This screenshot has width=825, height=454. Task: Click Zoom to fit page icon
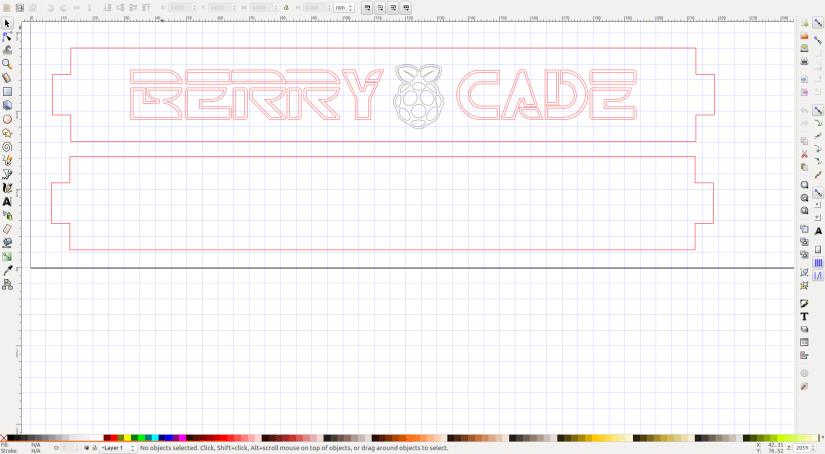point(804,210)
